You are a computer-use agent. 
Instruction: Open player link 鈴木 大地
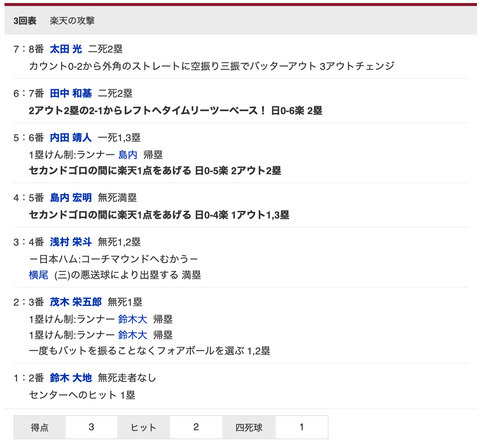pos(71,378)
